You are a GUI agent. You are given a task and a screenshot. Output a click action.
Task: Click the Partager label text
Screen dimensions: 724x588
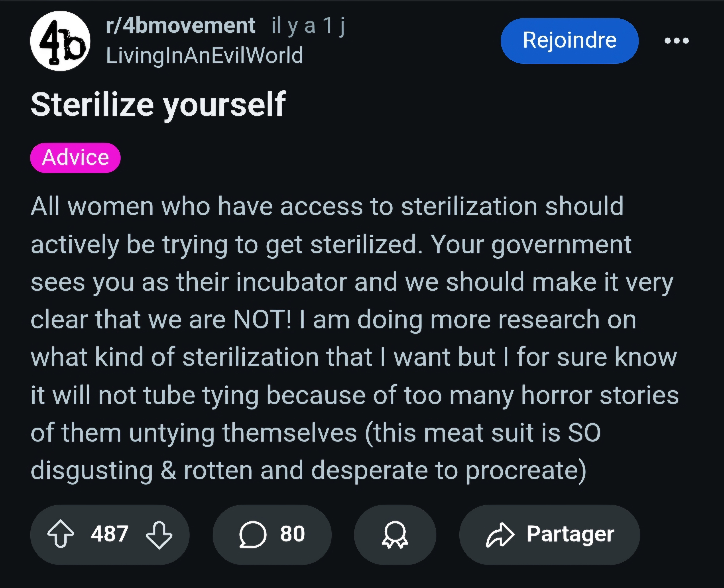(570, 535)
